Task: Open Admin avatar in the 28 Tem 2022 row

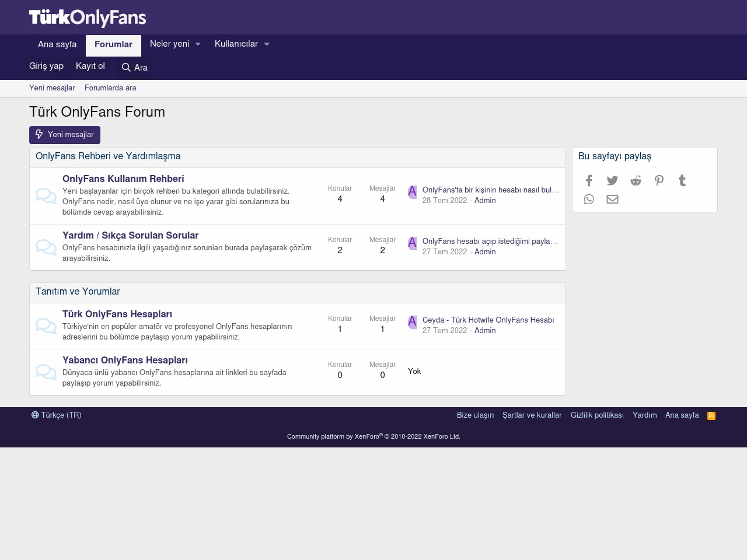Action: (x=412, y=192)
